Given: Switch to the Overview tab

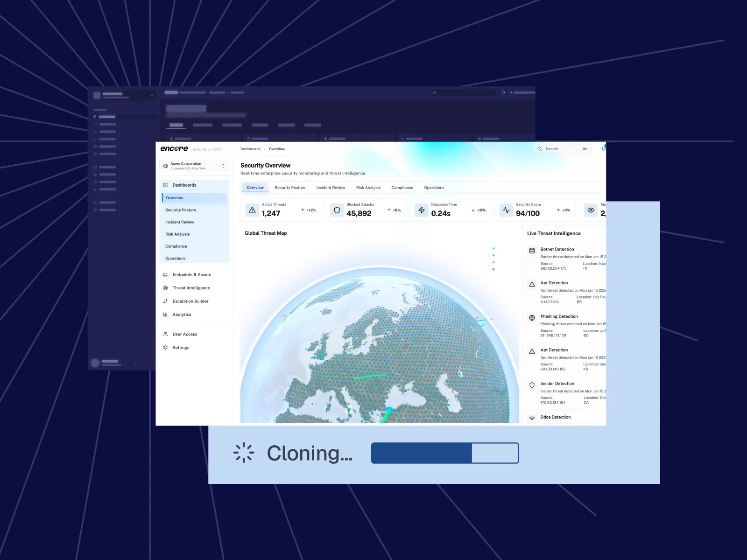Looking at the screenshot, I should point(255,188).
